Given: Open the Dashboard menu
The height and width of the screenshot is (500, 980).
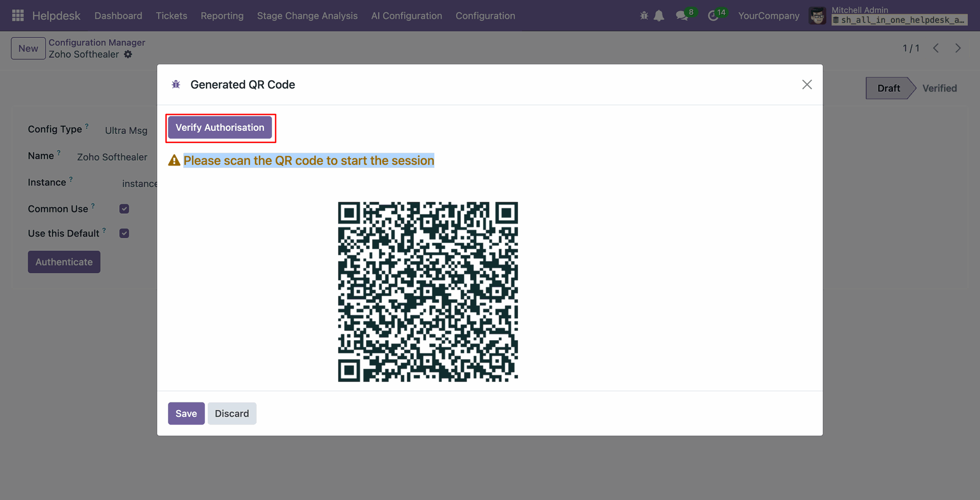Looking at the screenshot, I should [x=118, y=16].
